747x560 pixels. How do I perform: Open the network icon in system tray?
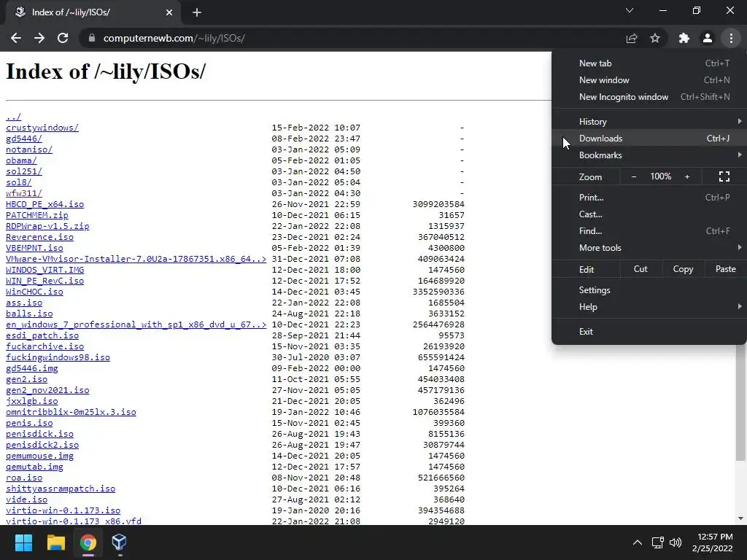658,542
